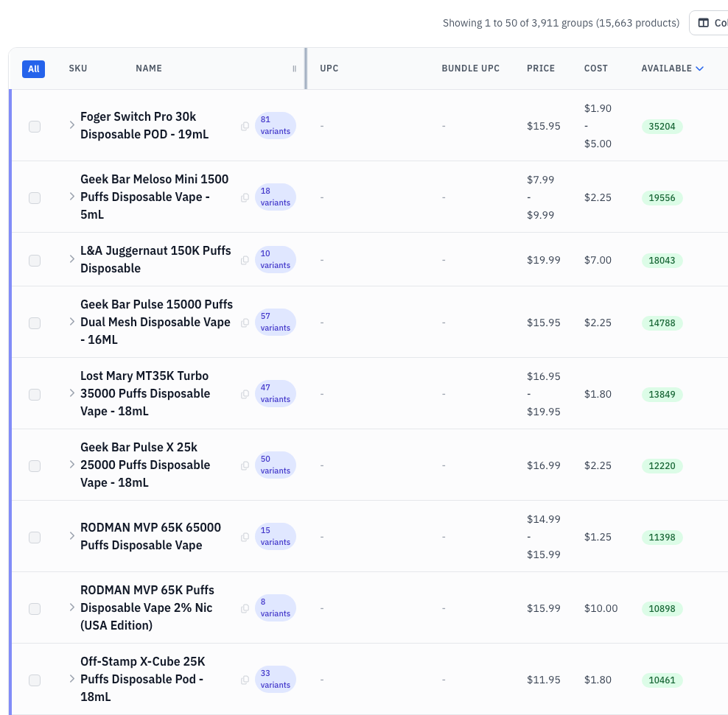Image resolution: width=728 pixels, height=715 pixels.
Task: Copy icon beside Foger Switch Pro 30k
Action: click(245, 126)
